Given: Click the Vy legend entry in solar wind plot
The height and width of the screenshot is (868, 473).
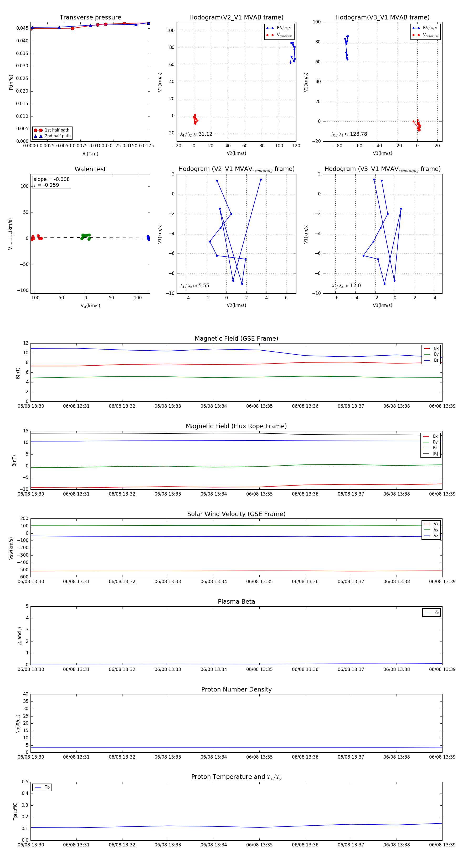Looking at the screenshot, I should coord(431,530).
